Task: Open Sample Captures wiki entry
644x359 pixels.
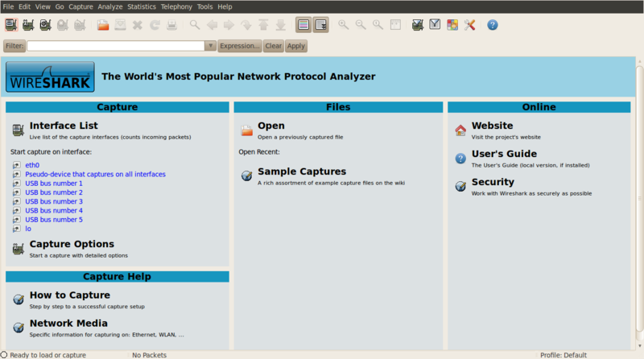Action: (302, 171)
